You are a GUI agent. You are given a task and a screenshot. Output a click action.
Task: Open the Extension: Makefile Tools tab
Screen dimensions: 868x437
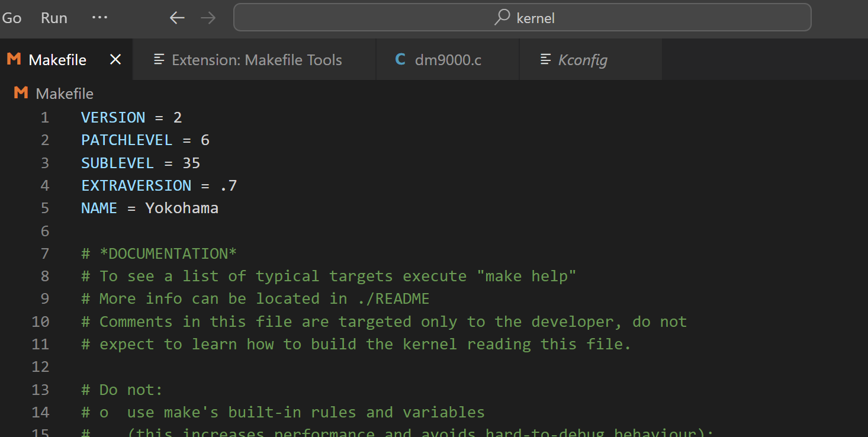(x=255, y=60)
